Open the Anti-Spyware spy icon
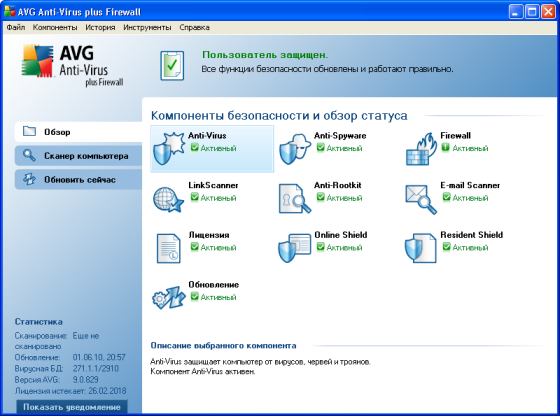Viewport: 560px width, 416px height. [x=295, y=149]
